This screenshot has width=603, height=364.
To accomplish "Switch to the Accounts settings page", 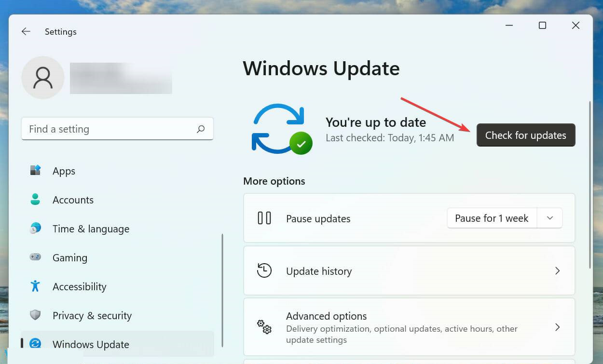I will click(72, 200).
